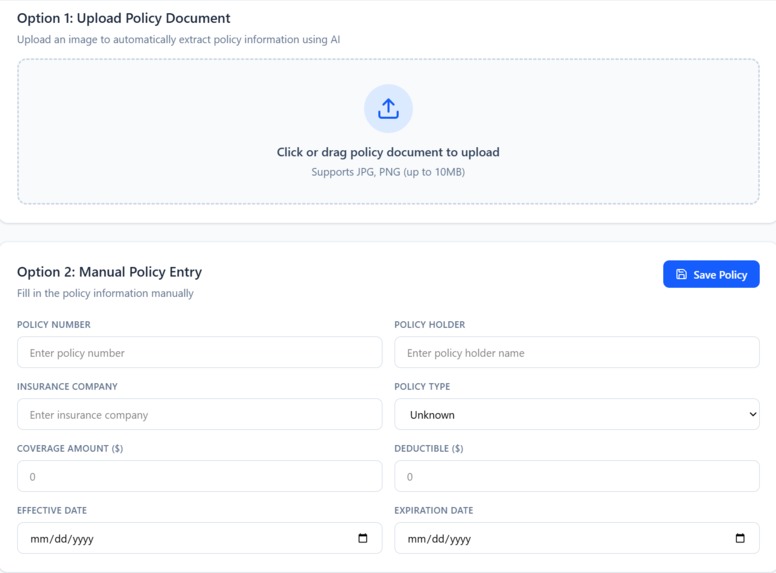The image size is (776, 573).
Task: Click the INSURANCE COMPANY label
Action: click(x=67, y=386)
